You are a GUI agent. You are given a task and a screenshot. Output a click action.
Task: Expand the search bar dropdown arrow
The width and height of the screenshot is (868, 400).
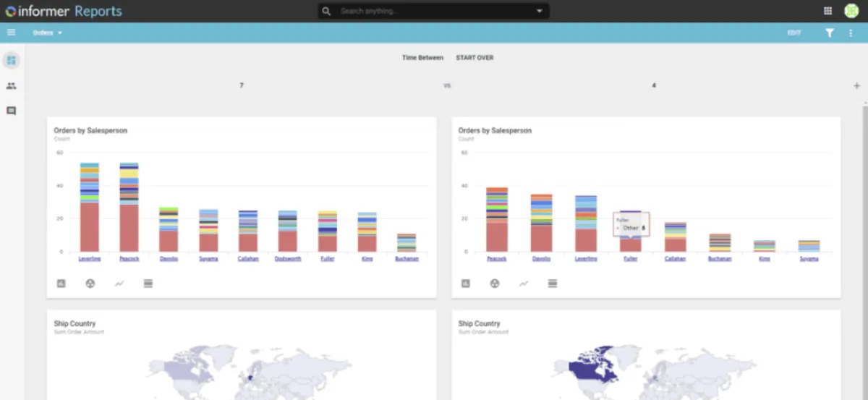pyautogui.click(x=539, y=11)
